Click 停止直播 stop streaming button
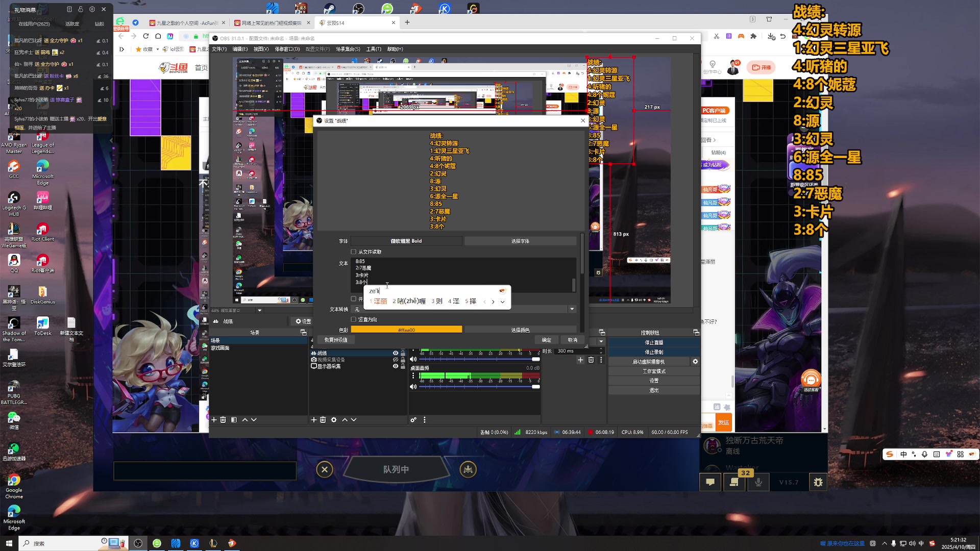 654,342
